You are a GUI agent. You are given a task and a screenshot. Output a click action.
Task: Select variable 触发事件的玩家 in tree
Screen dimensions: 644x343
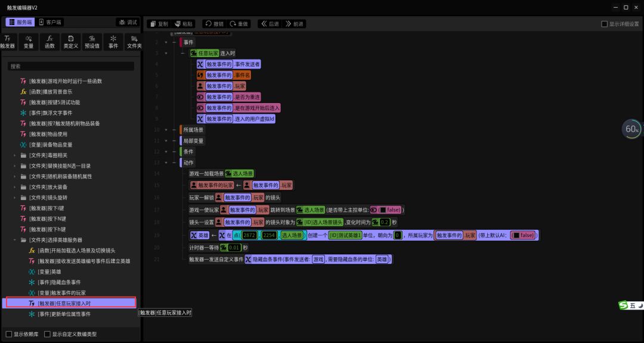coord(61,293)
